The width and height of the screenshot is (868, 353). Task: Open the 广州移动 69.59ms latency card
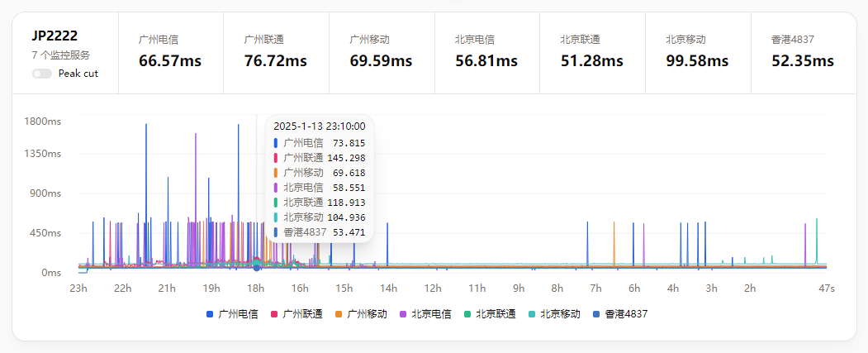click(x=381, y=52)
